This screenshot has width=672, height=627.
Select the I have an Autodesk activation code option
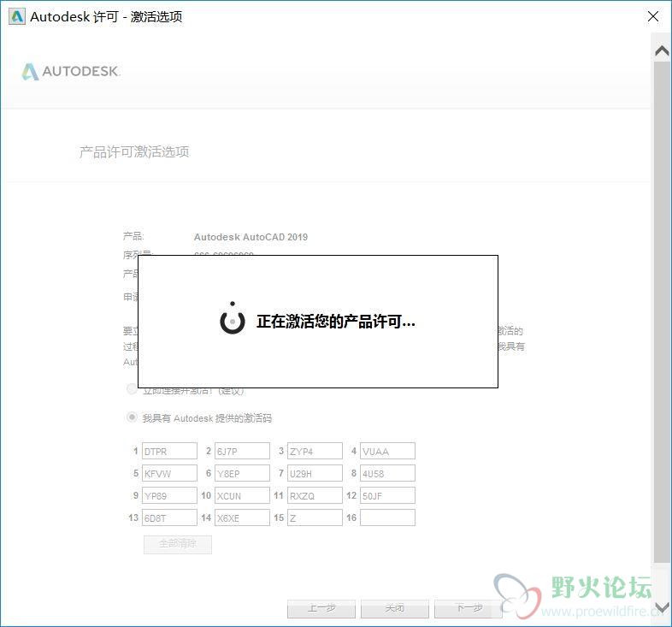pyautogui.click(x=132, y=417)
